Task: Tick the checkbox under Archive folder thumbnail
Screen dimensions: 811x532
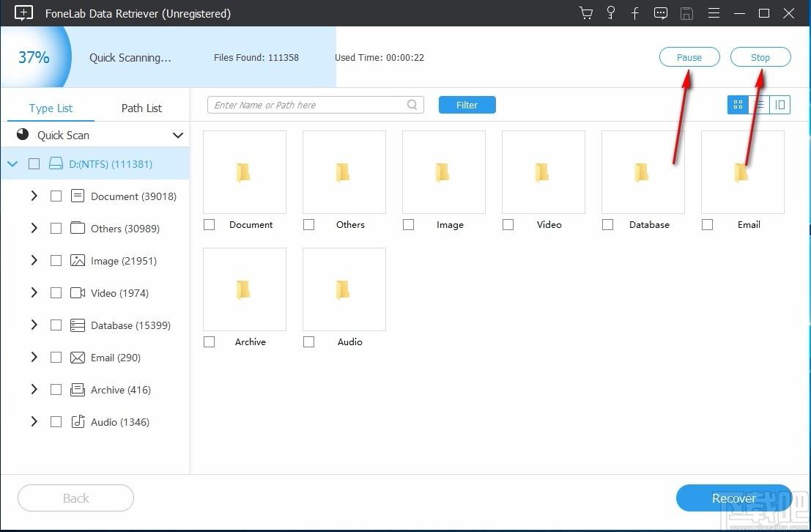Action: pos(209,342)
